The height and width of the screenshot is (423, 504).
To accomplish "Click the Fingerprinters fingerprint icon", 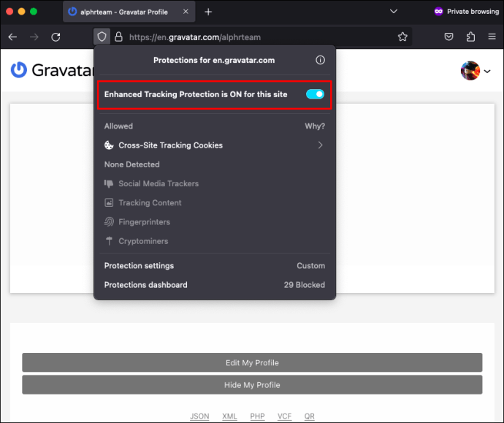I will pos(109,222).
